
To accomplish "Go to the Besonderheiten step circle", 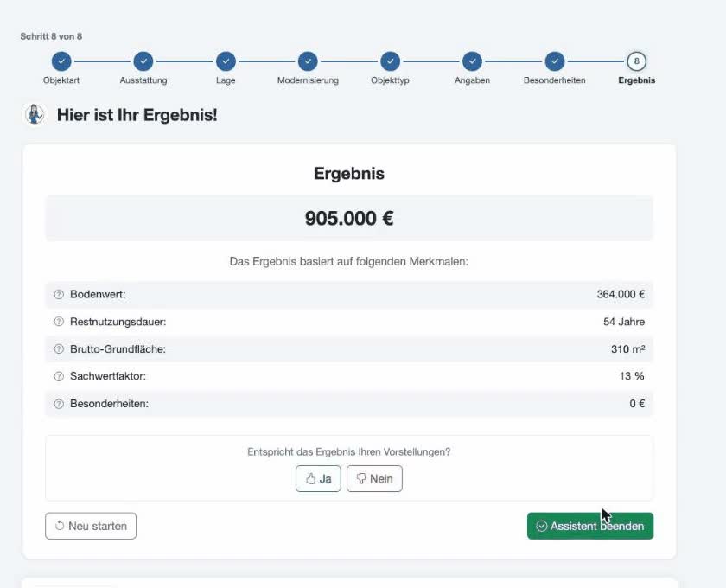I will [555, 61].
